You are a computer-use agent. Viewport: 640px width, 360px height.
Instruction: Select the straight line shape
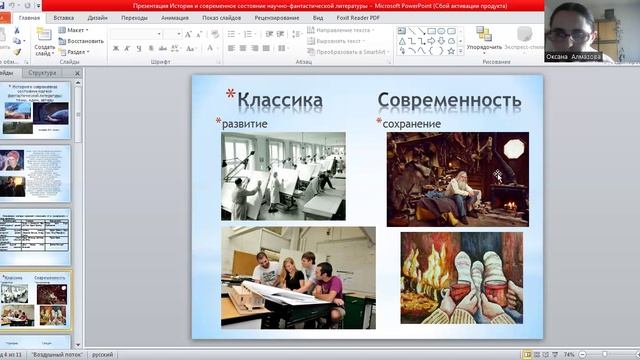point(412,31)
